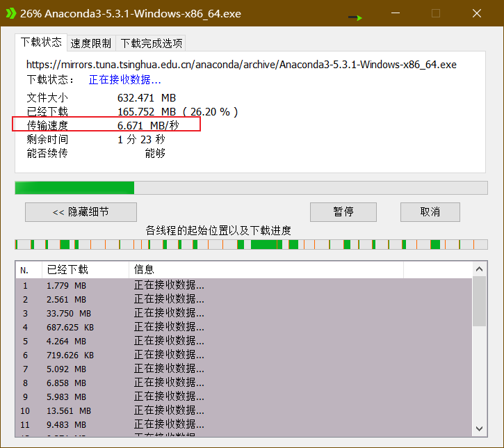Viewport: 504px width, 448px height.
Task: Pause the download with 暂停
Action: [343, 212]
